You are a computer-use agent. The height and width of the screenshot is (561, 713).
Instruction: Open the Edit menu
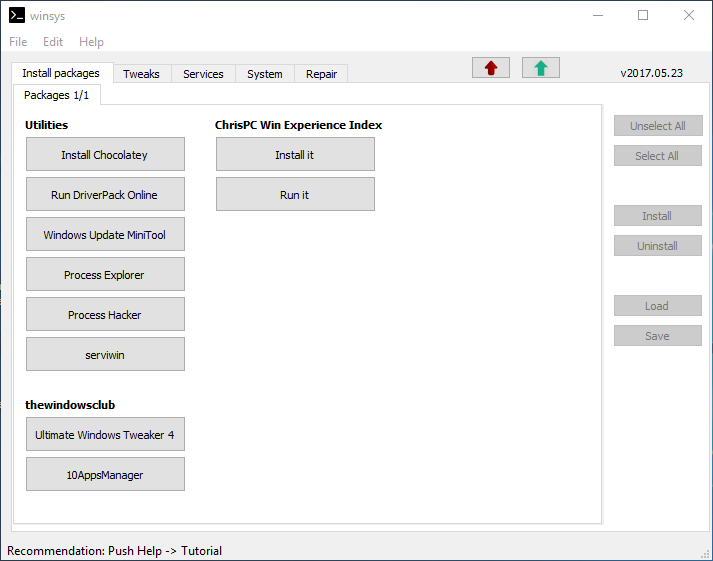pyautogui.click(x=53, y=42)
